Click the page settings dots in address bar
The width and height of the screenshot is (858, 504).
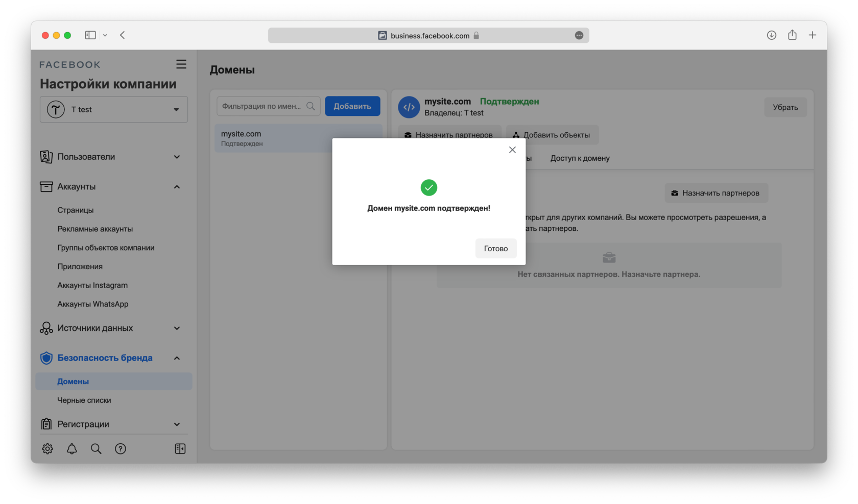pyautogui.click(x=579, y=35)
